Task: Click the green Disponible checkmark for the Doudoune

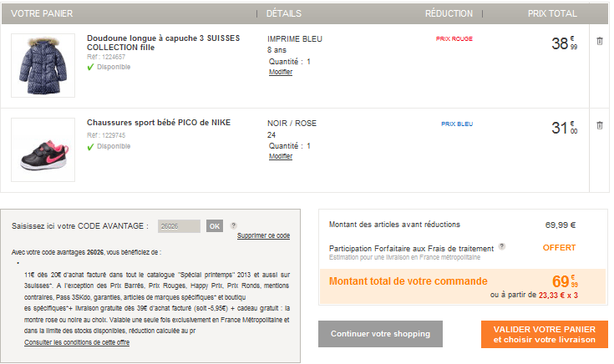Action: coord(90,68)
